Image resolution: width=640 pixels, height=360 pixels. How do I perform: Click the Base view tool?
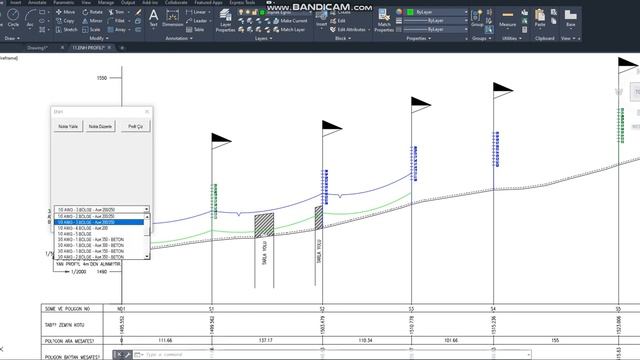click(x=571, y=18)
